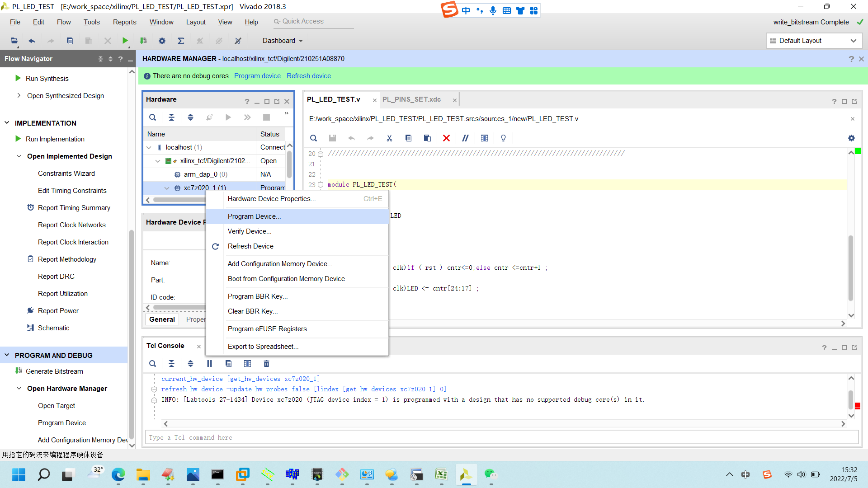Image resolution: width=868 pixels, height=488 pixels.
Task: Open Vivado app in Windows taskbar
Action: tap(466, 474)
